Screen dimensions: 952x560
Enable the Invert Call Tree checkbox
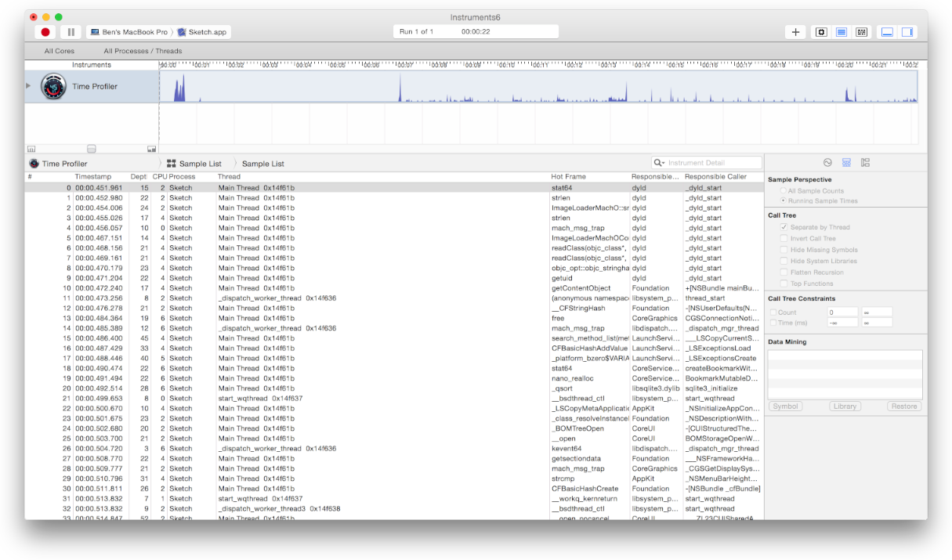[x=784, y=238]
